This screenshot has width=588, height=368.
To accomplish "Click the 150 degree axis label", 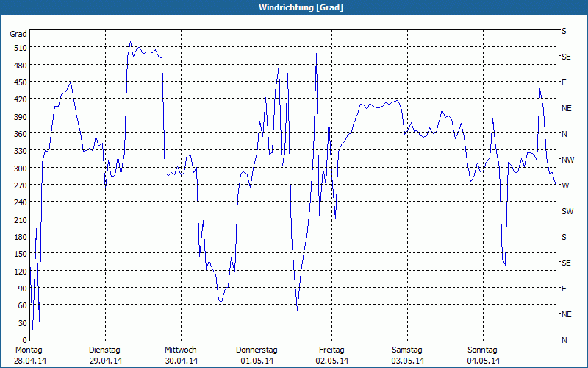I will [x=21, y=254].
